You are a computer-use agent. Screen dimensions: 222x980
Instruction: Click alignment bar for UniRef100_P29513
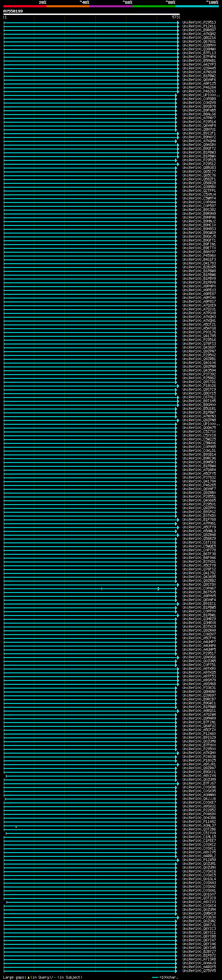click(x=92, y=23)
